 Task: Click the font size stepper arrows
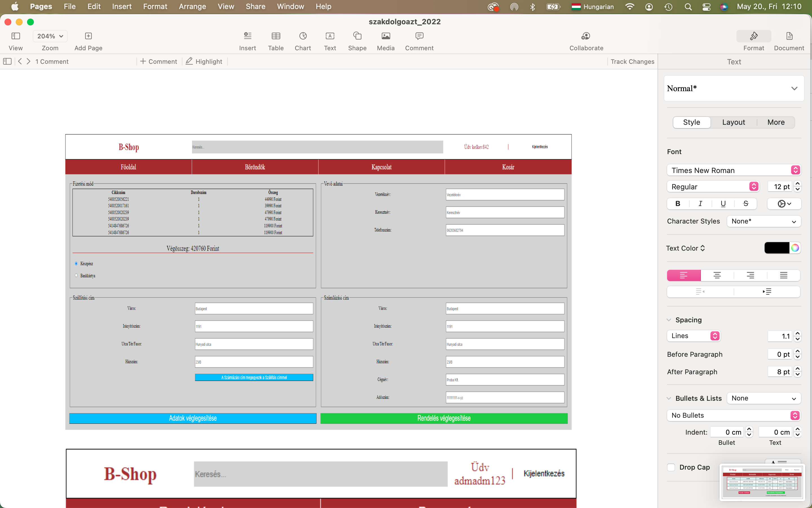(798, 187)
